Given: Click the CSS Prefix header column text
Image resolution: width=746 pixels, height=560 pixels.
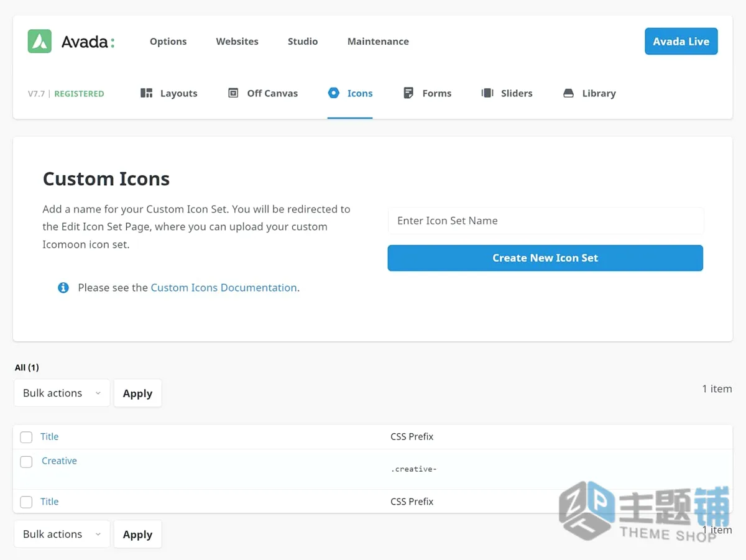Looking at the screenshot, I should tap(412, 437).
